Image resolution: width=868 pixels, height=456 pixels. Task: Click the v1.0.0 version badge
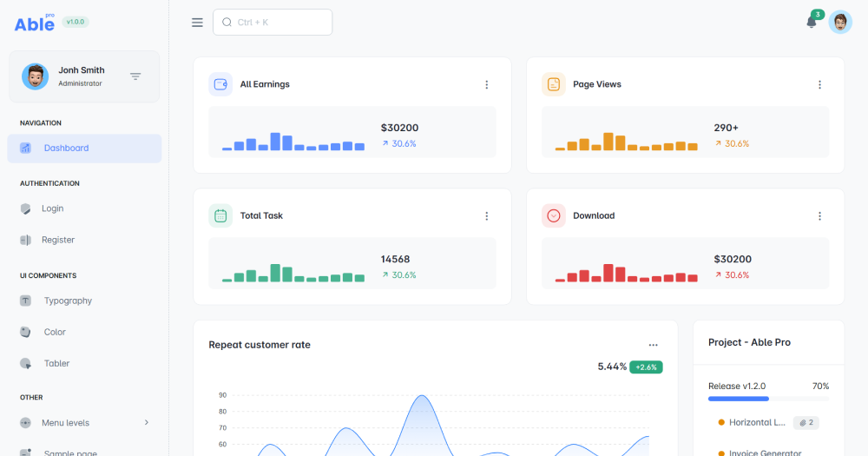tap(76, 23)
